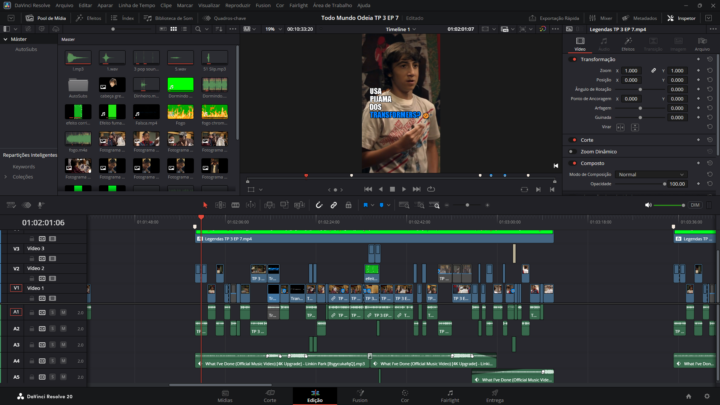Viewport: 720px width, 405px height.
Task: Click horizontal flip icon in Virar row
Action: coord(618,127)
